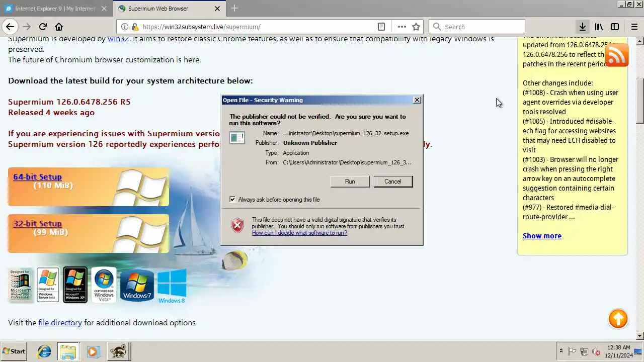644x362 pixels.
Task: Launch media player taskbar icon
Action: point(93,351)
